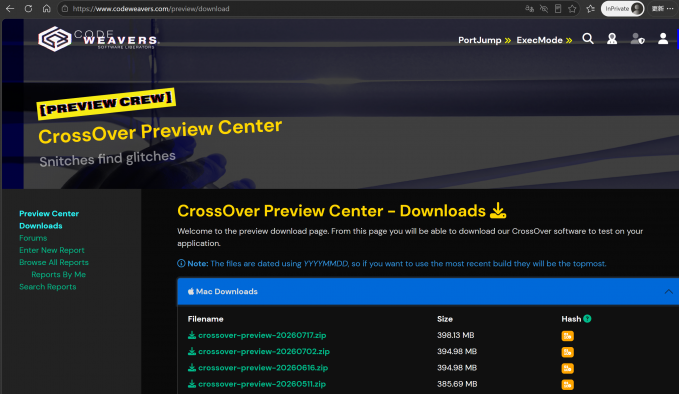Viewport: 679px width, 394px height.
Task: Open the favorites list icon
Action: (590, 9)
